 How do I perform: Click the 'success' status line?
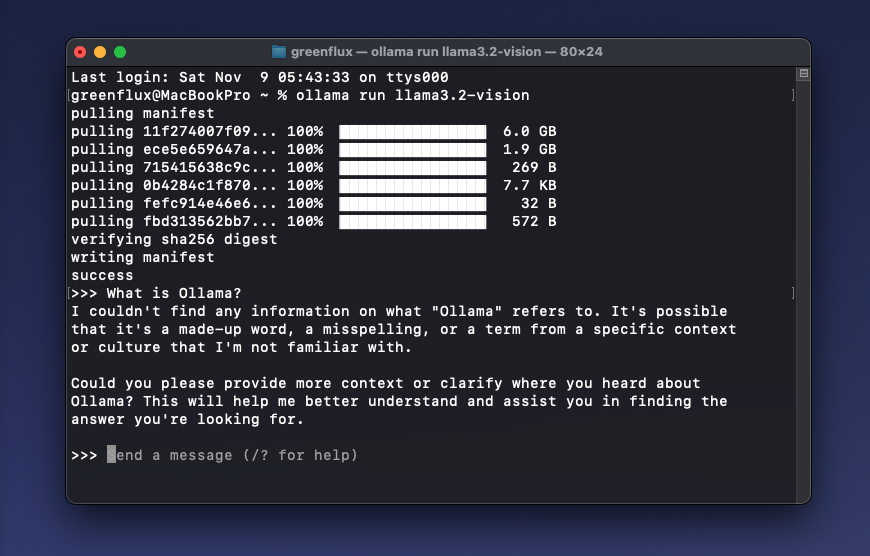click(x=102, y=276)
